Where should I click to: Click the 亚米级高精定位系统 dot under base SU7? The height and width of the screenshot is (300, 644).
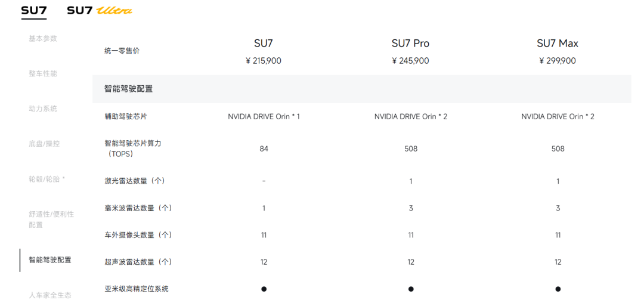264,289
